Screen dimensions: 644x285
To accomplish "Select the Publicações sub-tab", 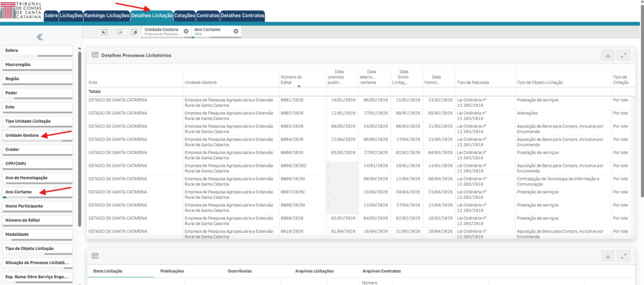I will [172, 271].
